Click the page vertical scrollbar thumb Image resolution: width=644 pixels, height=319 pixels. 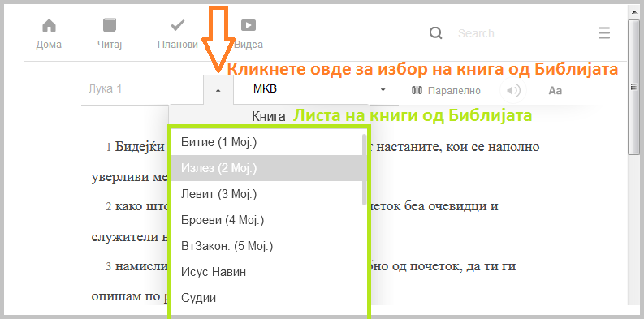point(634,87)
